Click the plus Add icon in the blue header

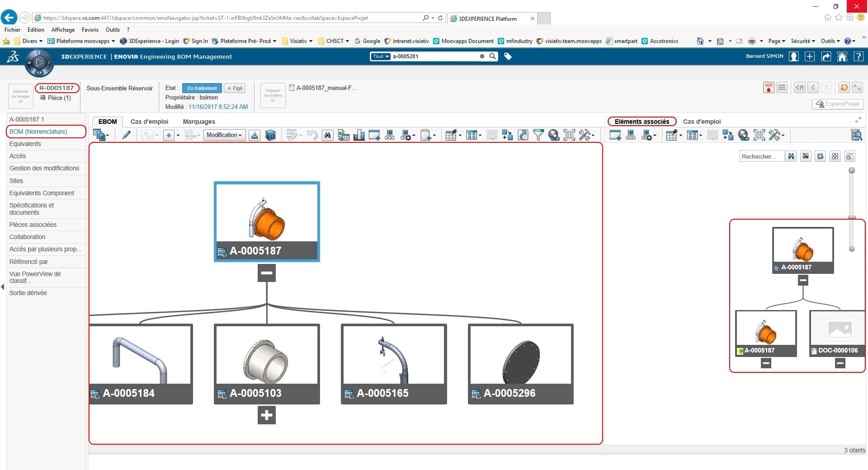coord(810,56)
